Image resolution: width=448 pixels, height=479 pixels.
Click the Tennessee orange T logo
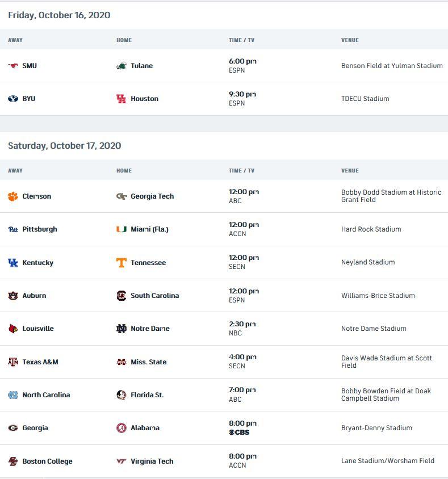(121, 263)
